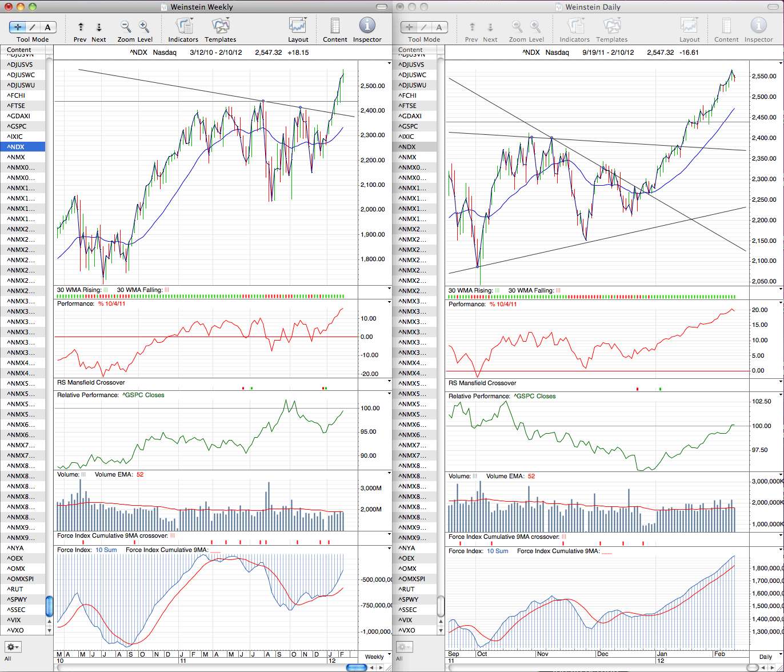
Task: Click 'Relative Performance: ^GSPC Closes' label in Daily
Action: (502, 396)
